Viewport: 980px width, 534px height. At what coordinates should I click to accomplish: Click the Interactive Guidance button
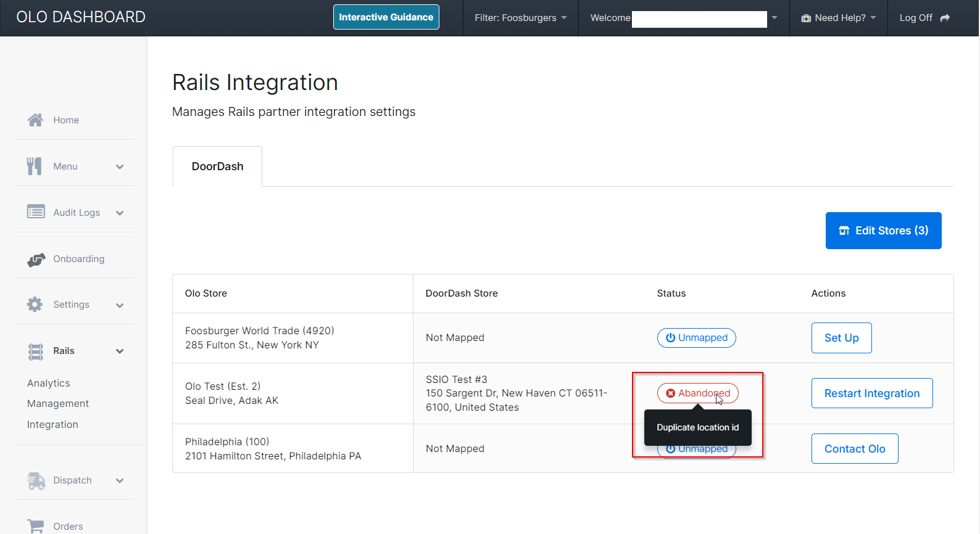point(386,17)
